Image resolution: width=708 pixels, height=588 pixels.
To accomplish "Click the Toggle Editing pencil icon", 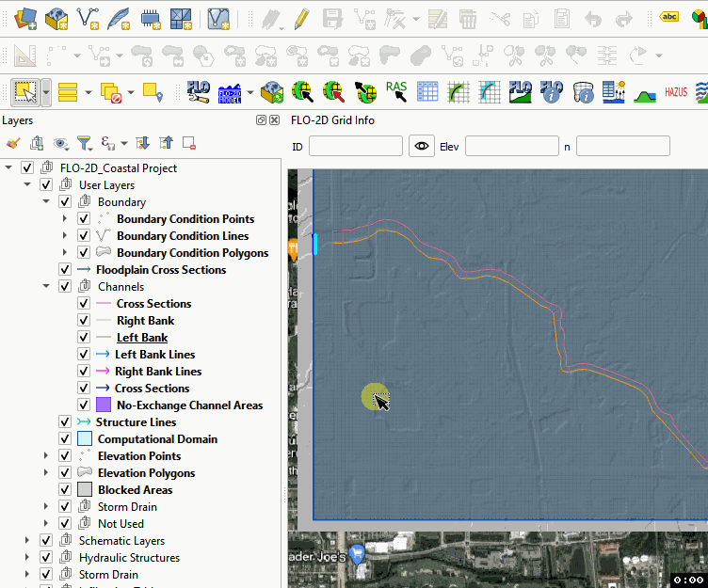I will pyautogui.click(x=301, y=18).
